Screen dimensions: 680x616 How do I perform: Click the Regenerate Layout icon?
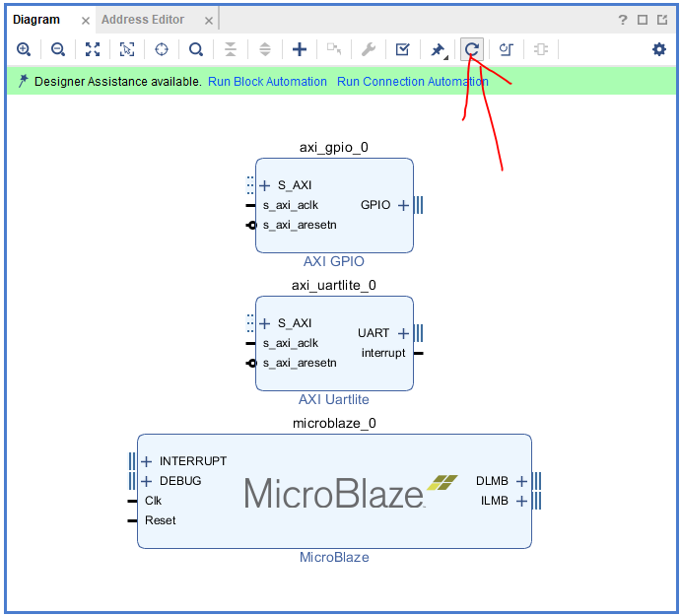click(472, 49)
